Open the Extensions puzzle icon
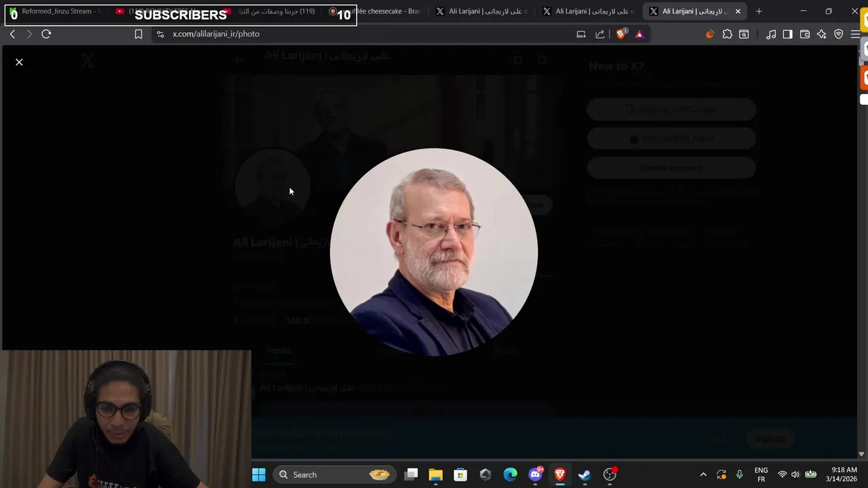Screen dimensions: 868x488 pyautogui.click(x=728, y=34)
